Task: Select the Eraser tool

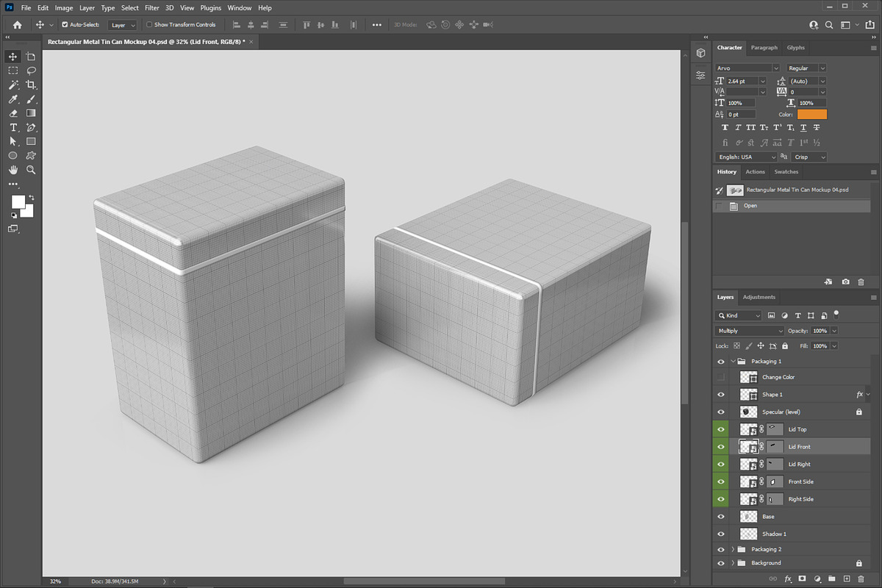Action: tap(13, 113)
